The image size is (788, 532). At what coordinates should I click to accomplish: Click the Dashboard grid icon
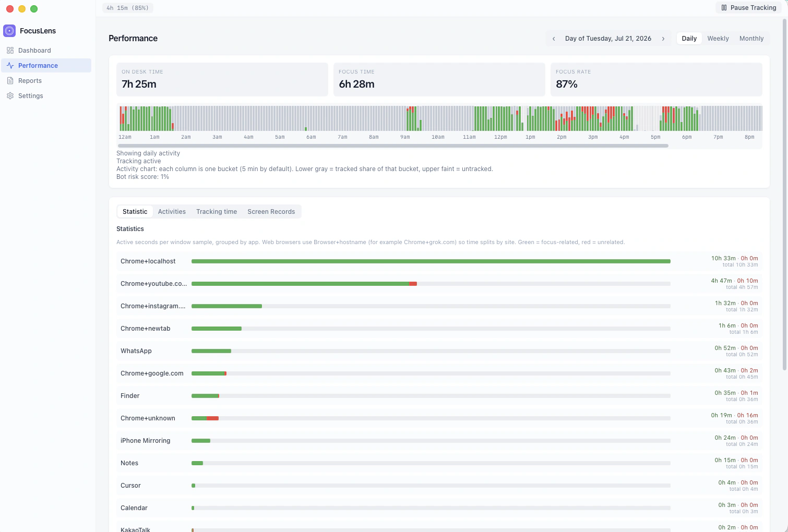point(10,51)
